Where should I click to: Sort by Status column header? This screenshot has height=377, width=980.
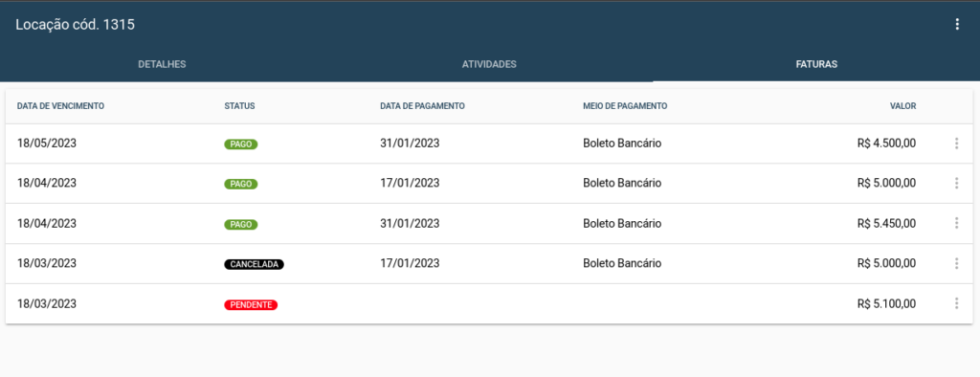point(239,106)
